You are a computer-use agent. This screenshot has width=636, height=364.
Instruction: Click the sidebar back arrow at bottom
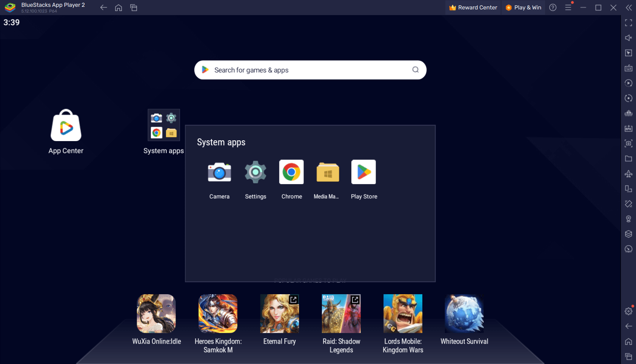(628, 326)
